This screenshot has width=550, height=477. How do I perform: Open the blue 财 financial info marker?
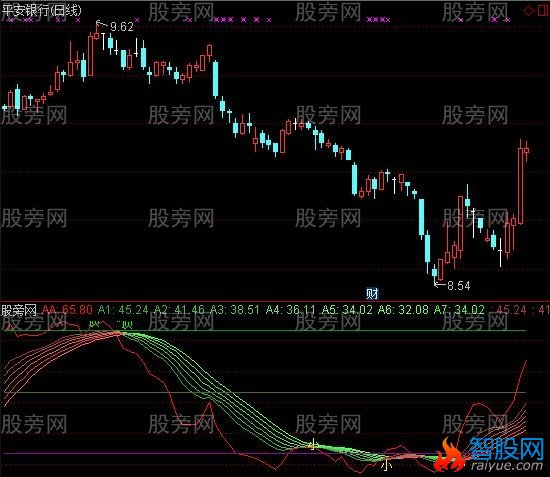(x=372, y=293)
